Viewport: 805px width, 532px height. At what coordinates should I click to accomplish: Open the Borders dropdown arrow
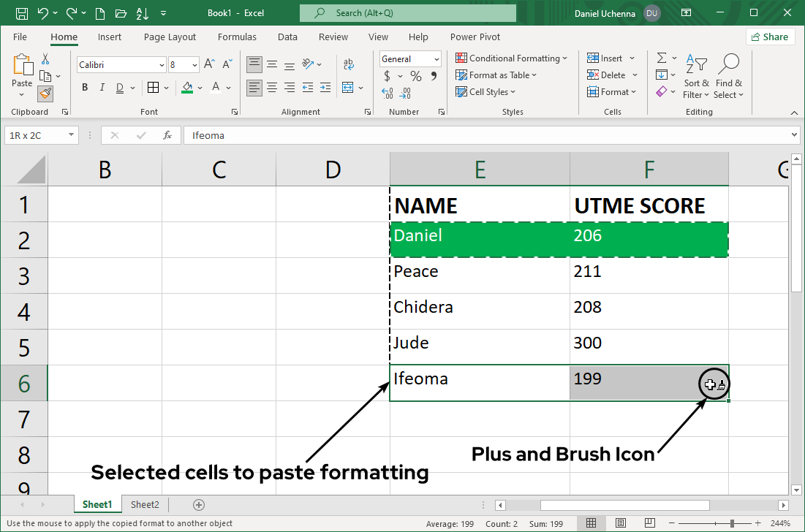pyautogui.click(x=166, y=87)
